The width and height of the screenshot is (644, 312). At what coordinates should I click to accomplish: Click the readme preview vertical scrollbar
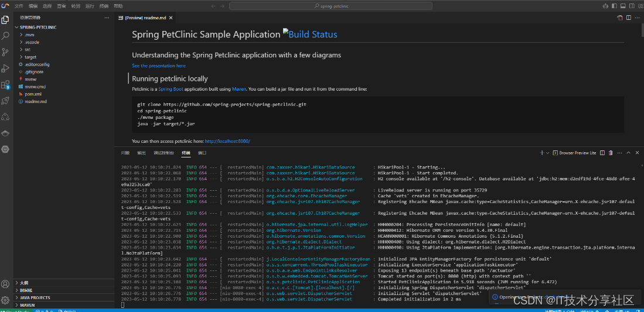pos(642,31)
